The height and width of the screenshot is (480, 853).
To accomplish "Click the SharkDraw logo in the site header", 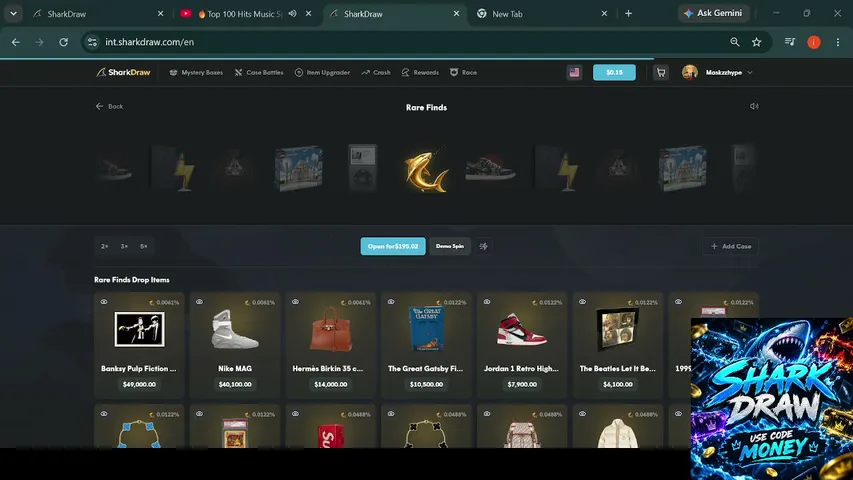I will (123, 72).
